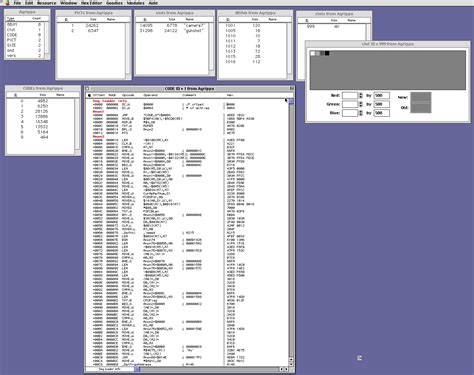Pick the light gray swatch in clut editor

317,53
